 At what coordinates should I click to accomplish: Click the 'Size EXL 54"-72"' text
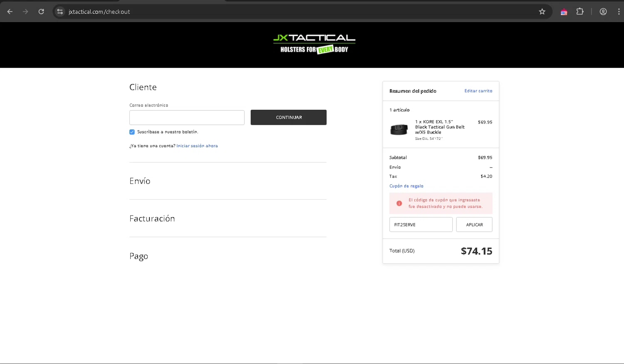click(428, 139)
